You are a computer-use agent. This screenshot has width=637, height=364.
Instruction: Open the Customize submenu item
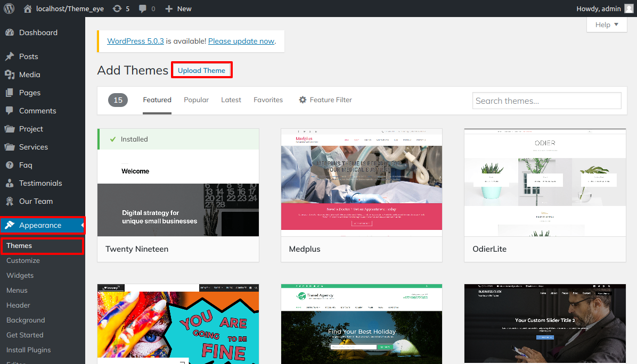tap(23, 261)
